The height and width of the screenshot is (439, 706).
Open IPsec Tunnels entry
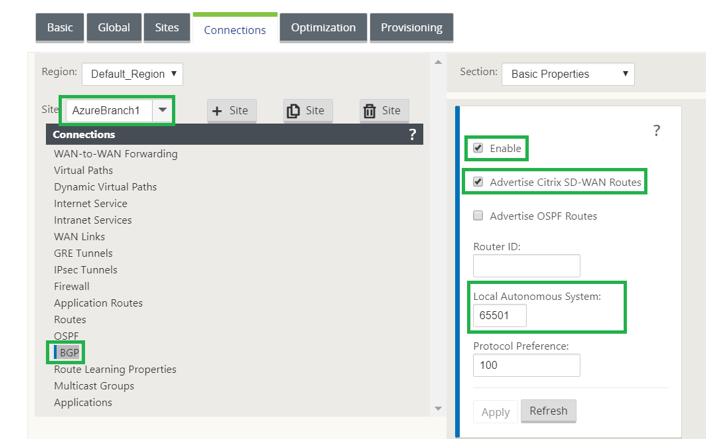(86, 270)
